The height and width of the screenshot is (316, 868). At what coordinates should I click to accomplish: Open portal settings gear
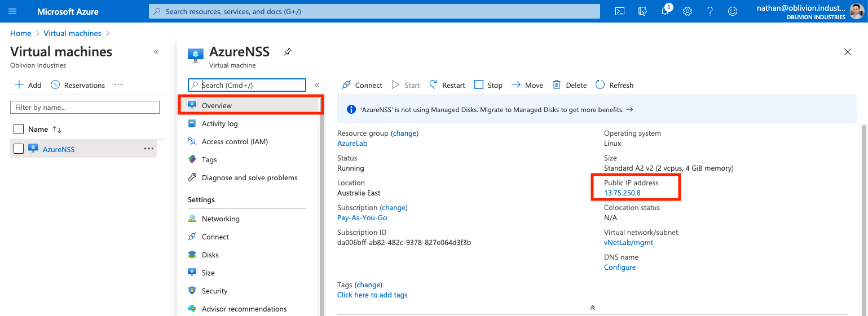point(688,11)
